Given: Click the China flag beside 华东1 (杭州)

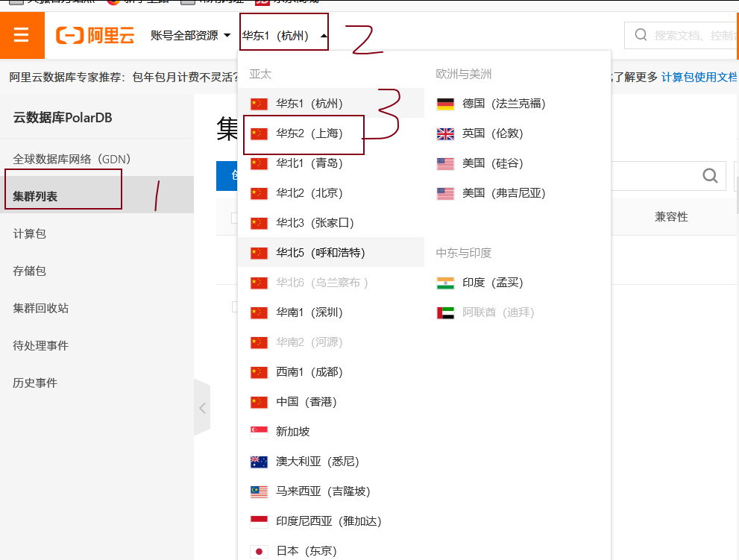Looking at the screenshot, I should 259,104.
